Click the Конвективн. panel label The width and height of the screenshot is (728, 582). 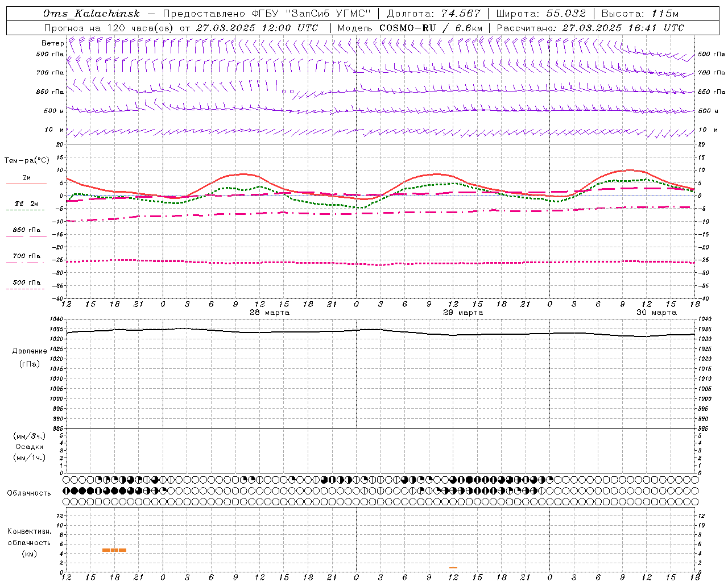click(29, 531)
